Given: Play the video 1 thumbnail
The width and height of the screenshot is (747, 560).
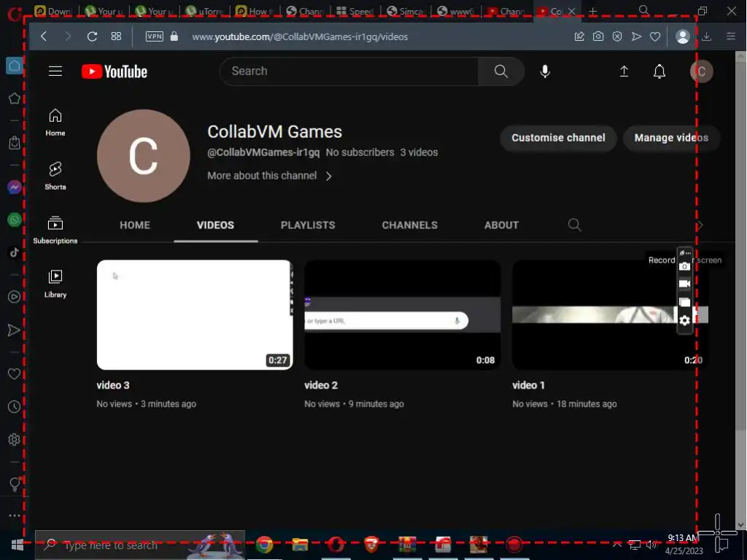Looking at the screenshot, I should coord(611,315).
